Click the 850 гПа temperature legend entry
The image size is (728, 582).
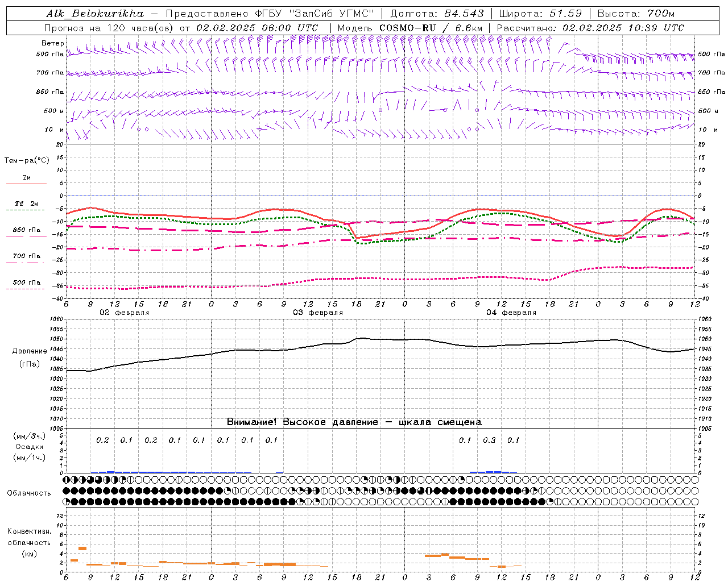[x=27, y=230]
